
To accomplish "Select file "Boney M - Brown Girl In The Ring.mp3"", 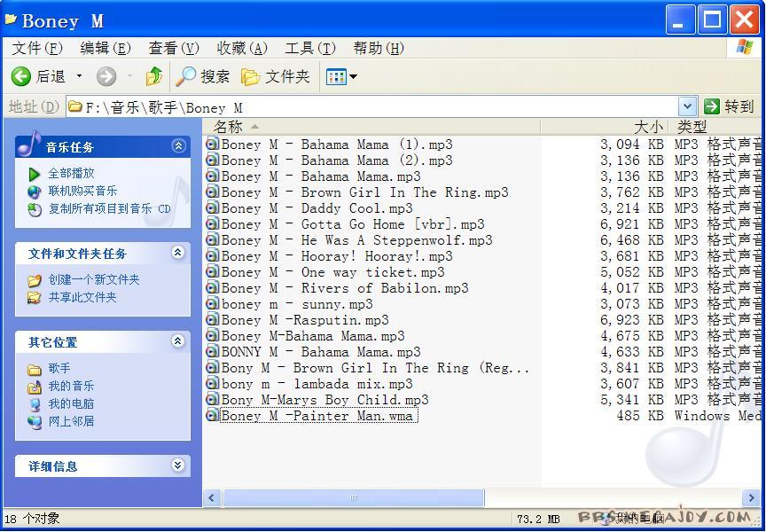I will pos(364,192).
